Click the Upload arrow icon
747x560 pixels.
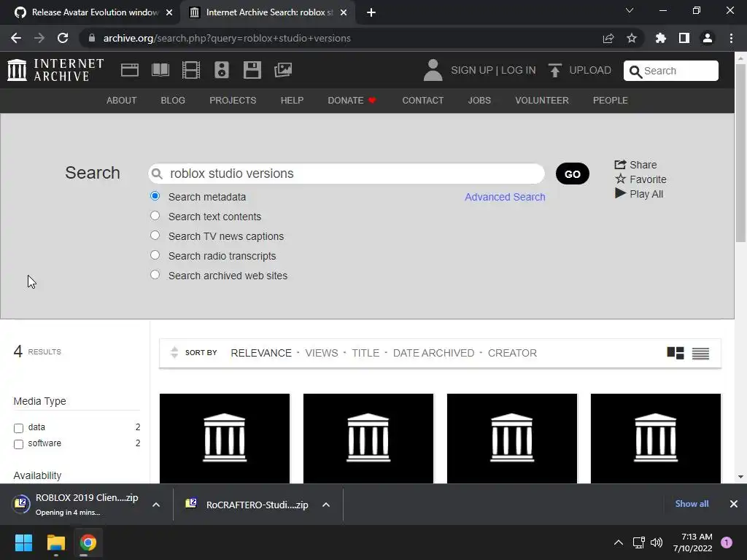pyautogui.click(x=555, y=71)
